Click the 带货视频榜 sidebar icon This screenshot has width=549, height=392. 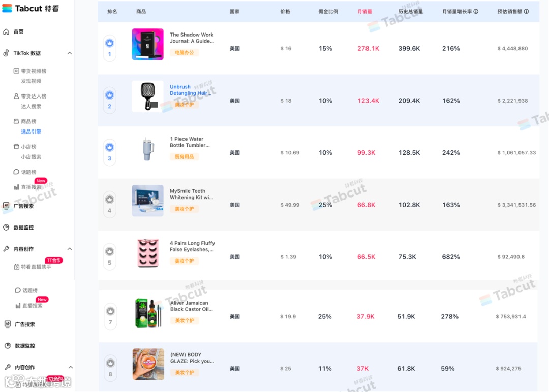pos(16,71)
